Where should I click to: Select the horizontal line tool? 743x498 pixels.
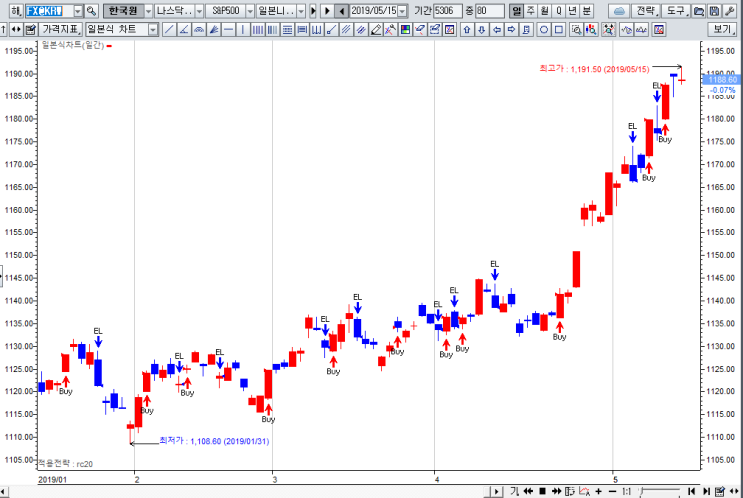(x=228, y=30)
